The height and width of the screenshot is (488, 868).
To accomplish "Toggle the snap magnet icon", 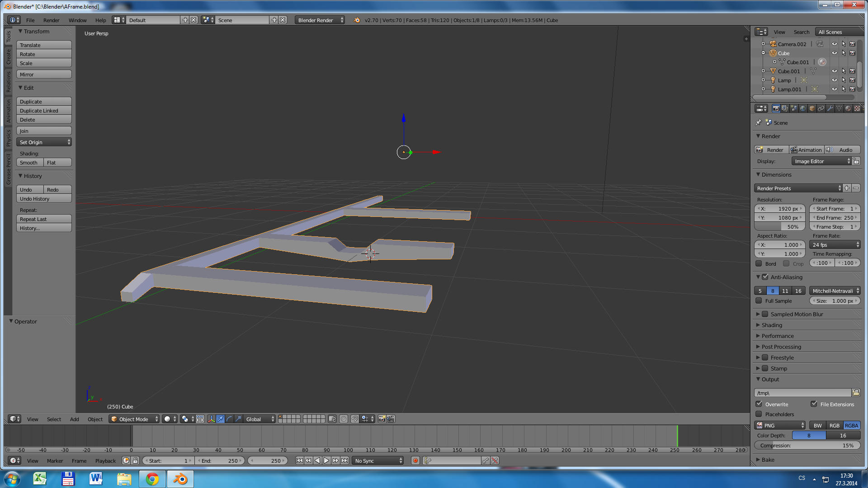I will pyautogui.click(x=355, y=419).
